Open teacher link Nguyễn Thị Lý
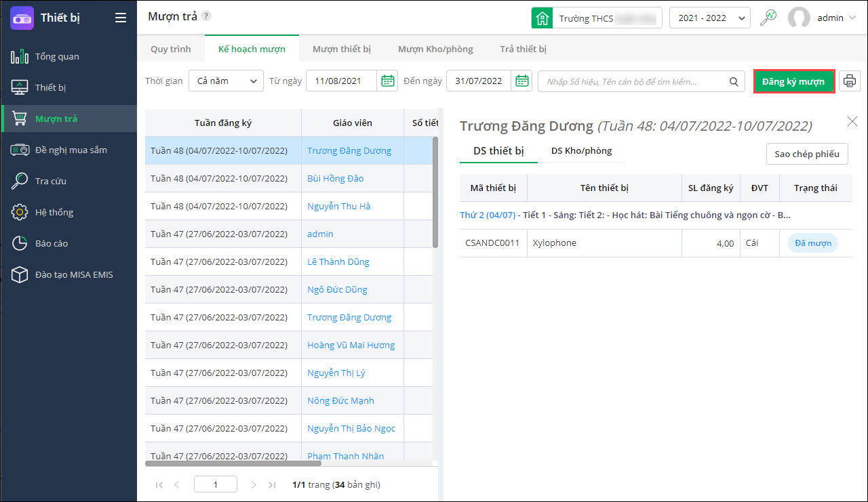 pos(336,373)
